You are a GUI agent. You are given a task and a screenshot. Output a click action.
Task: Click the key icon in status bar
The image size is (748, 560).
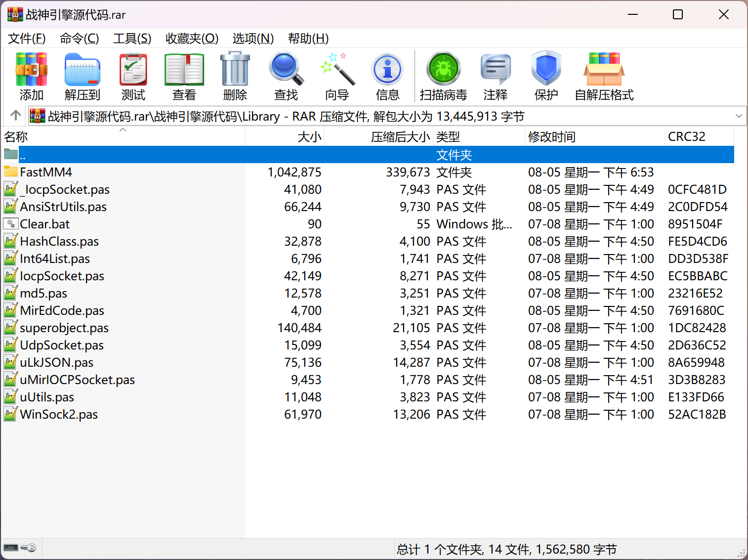click(29, 548)
